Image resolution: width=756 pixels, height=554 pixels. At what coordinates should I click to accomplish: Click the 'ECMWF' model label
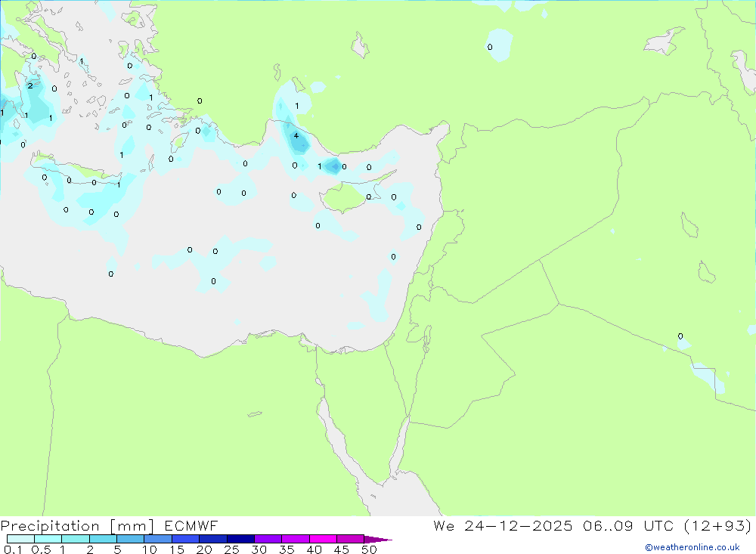pyautogui.click(x=191, y=526)
